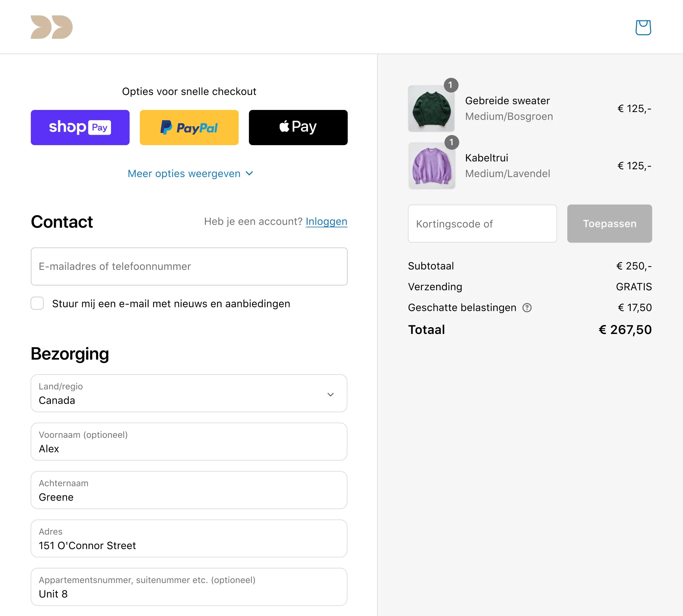Focus the Kortingscode input field
683x616 pixels.
pyautogui.click(x=482, y=224)
